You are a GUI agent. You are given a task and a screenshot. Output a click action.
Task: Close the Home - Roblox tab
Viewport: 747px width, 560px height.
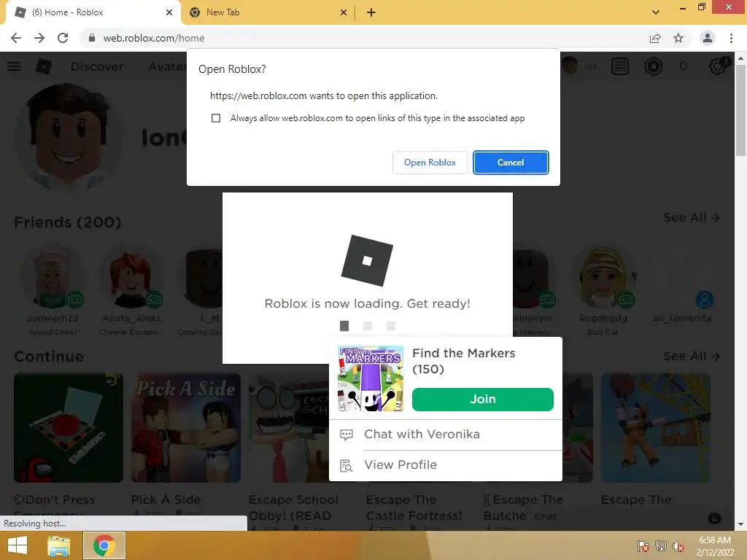click(x=169, y=13)
